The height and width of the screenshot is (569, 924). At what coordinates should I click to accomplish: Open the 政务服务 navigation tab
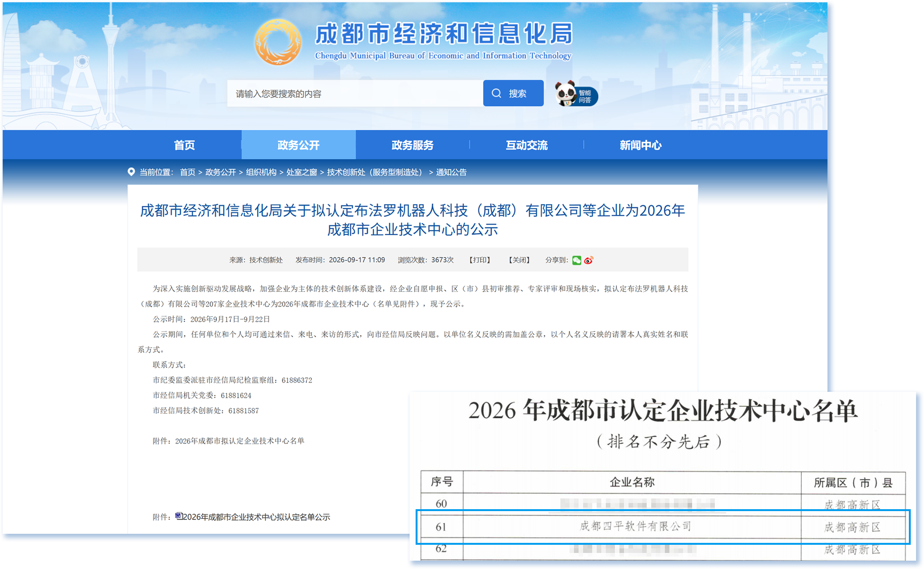pyautogui.click(x=412, y=145)
